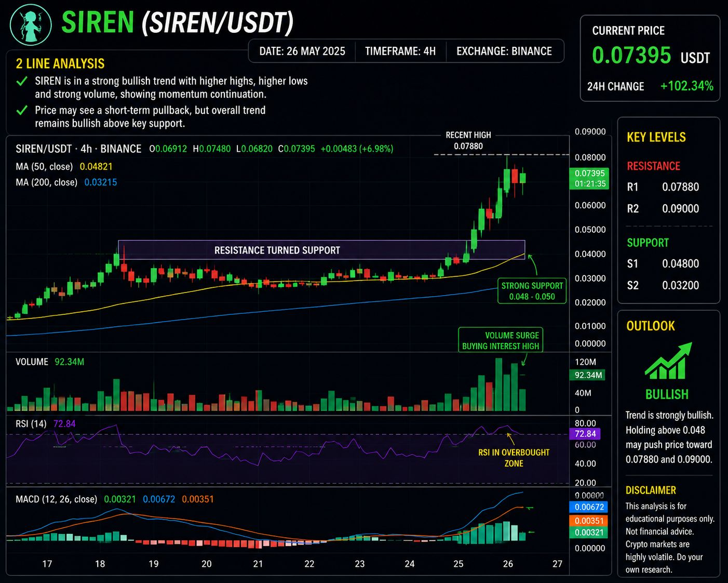Click the orange 0.00351 tag on the MACD axis

pyautogui.click(x=589, y=521)
